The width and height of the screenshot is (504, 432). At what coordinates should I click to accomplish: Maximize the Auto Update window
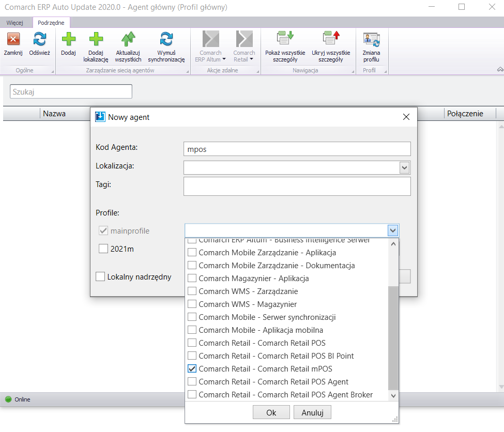(x=462, y=7)
